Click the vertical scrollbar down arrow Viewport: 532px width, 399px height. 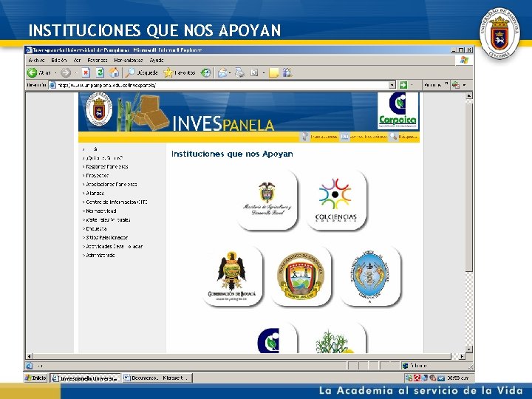click(469, 349)
